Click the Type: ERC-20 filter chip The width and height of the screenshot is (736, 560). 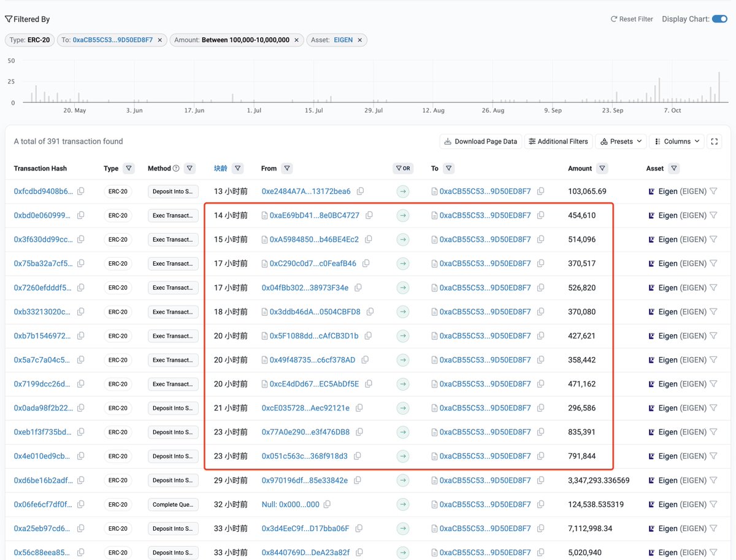(x=30, y=40)
